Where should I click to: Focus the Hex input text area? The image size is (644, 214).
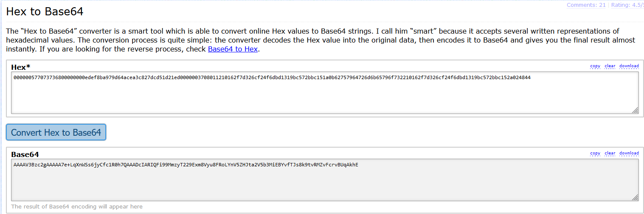324,96
